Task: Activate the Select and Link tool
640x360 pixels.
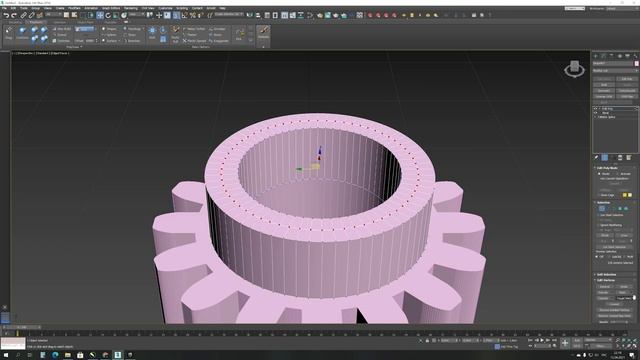Action: [23, 15]
